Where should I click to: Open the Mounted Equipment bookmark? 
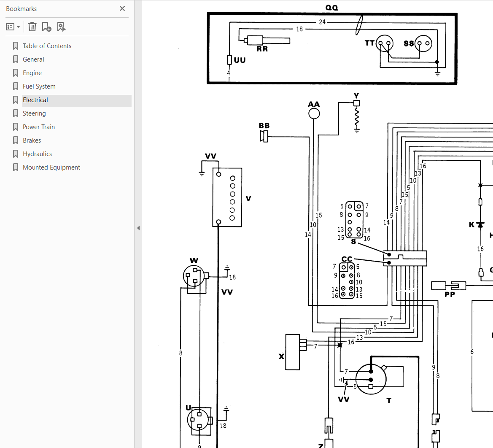[x=51, y=168]
